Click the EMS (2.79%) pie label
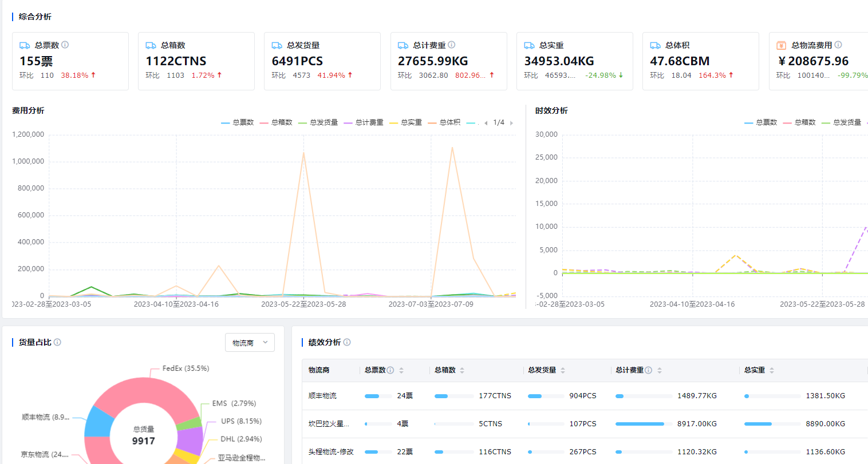Viewport: 868px width, 464px height. [x=234, y=403]
